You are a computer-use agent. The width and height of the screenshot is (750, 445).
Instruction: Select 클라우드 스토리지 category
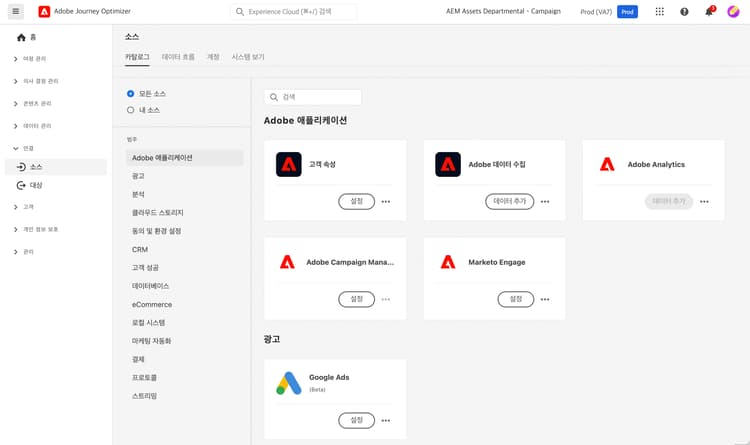[158, 212]
